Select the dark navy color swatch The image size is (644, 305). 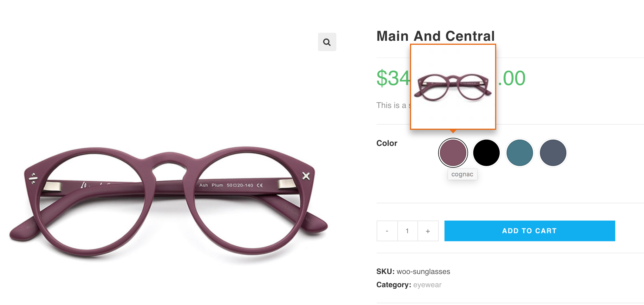tap(553, 152)
